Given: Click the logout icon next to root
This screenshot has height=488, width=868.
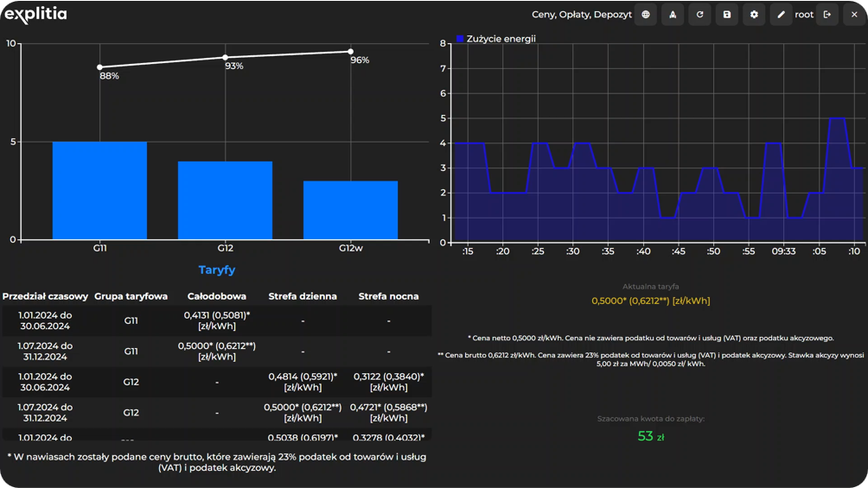Looking at the screenshot, I should (827, 15).
